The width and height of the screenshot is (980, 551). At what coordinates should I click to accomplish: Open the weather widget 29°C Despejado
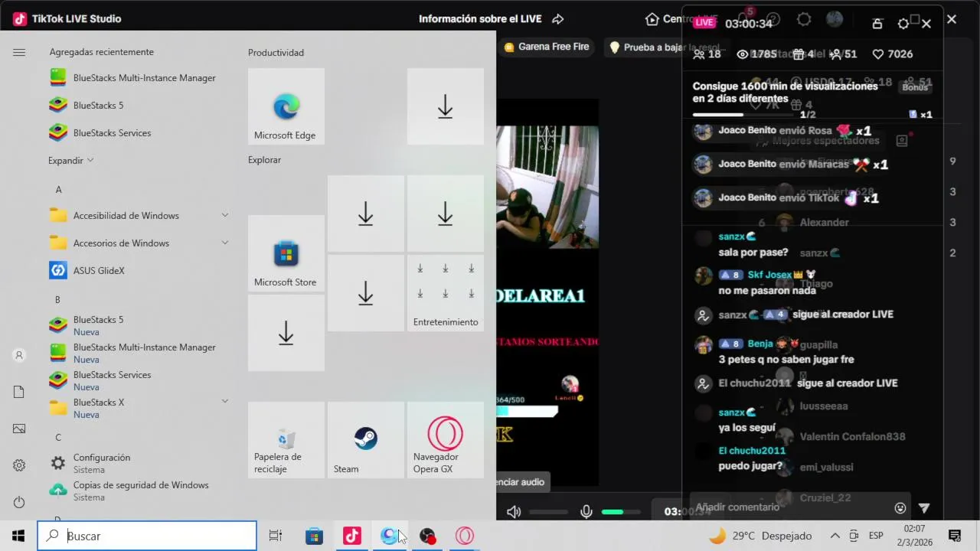761,536
